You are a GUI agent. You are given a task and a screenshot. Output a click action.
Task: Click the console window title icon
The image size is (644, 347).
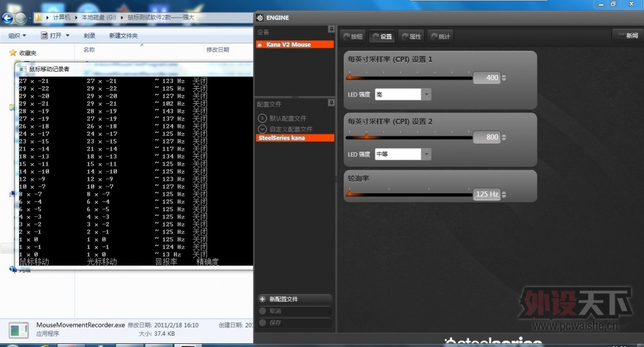(23, 69)
